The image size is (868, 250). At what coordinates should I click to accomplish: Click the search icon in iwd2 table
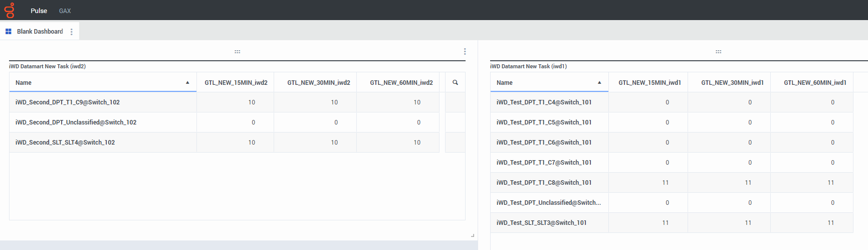(x=455, y=82)
